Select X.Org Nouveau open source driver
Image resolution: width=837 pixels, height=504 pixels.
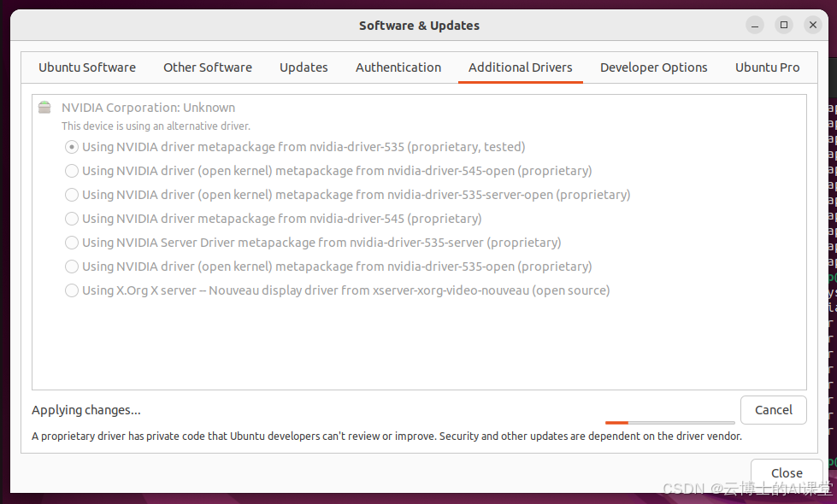click(x=72, y=290)
